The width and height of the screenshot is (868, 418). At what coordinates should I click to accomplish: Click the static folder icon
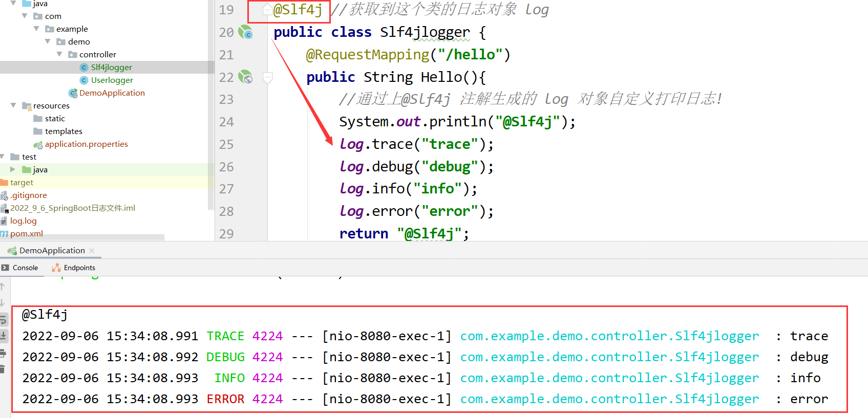tap(38, 119)
